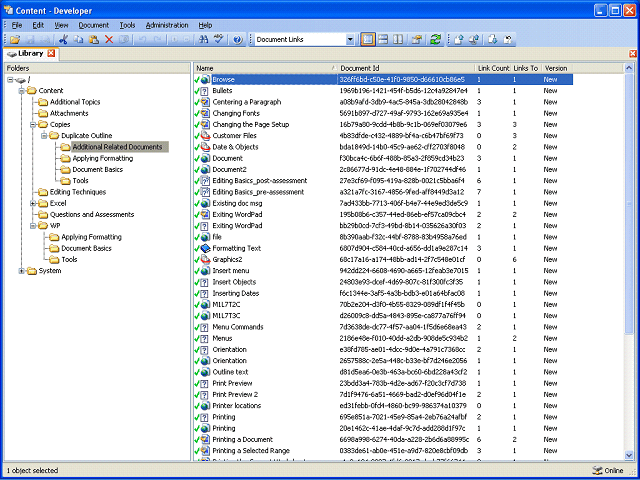The width and height of the screenshot is (640, 480).
Task: Click the green Refresh arrows icon
Action: click(x=436, y=40)
